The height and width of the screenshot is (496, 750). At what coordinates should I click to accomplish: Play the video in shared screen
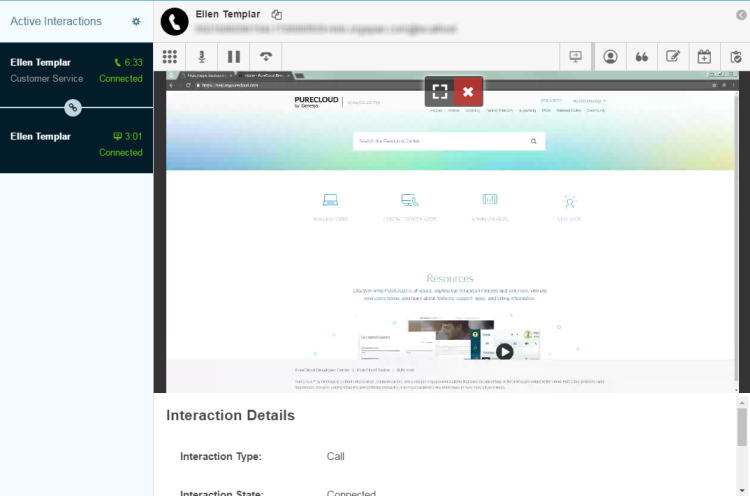click(505, 351)
